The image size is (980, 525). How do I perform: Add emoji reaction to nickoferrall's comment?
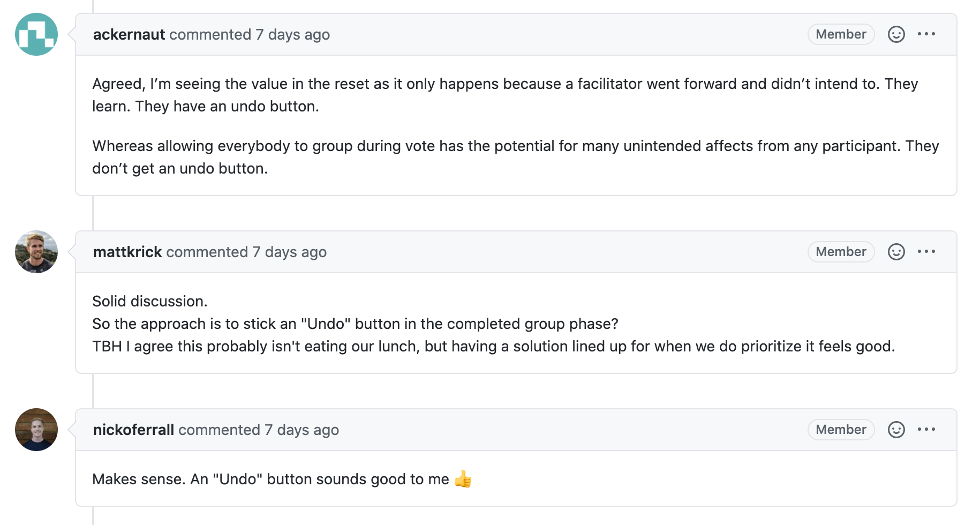(896, 430)
